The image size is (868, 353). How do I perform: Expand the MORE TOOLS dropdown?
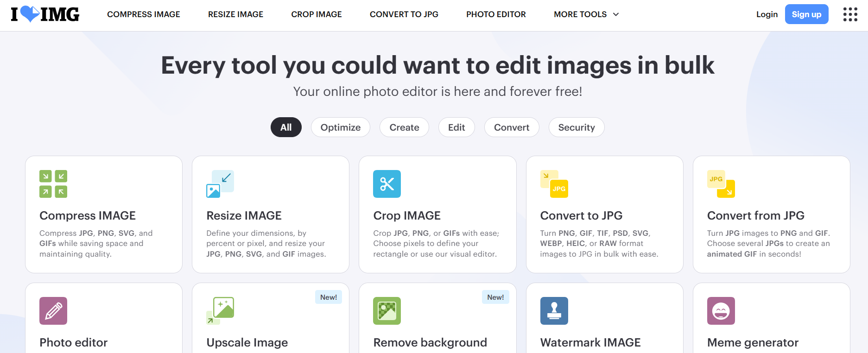pyautogui.click(x=586, y=14)
